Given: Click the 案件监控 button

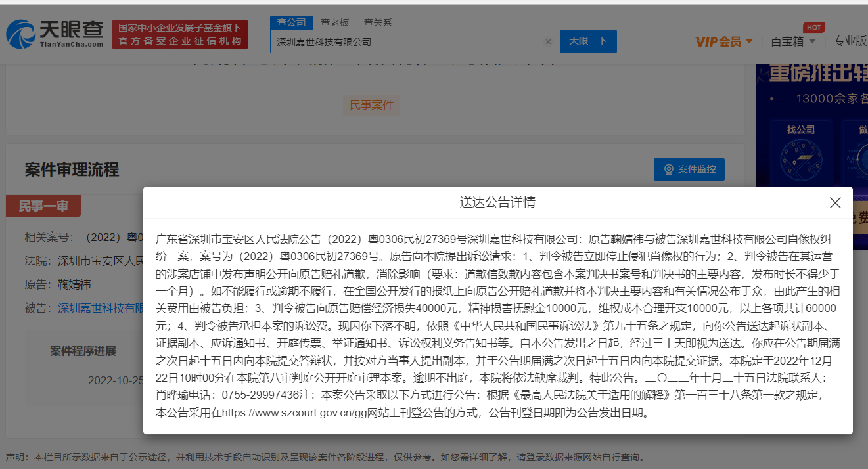Looking at the screenshot, I should [689, 169].
